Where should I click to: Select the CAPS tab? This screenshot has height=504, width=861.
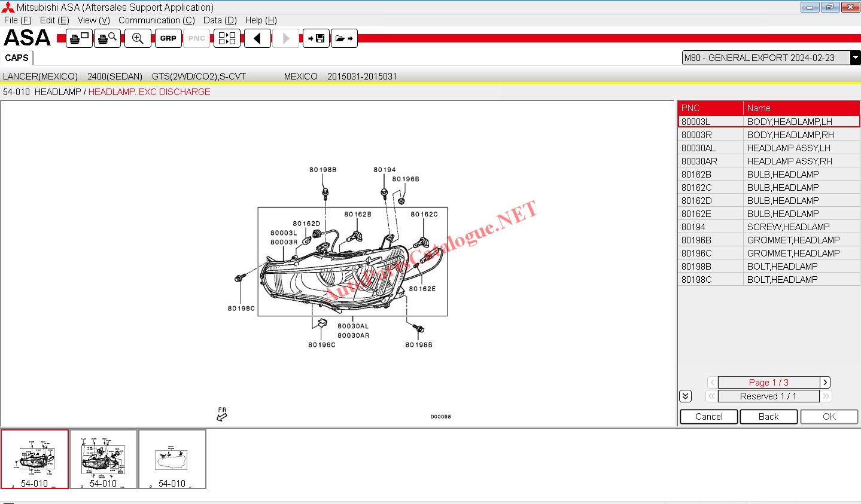pos(17,58)
